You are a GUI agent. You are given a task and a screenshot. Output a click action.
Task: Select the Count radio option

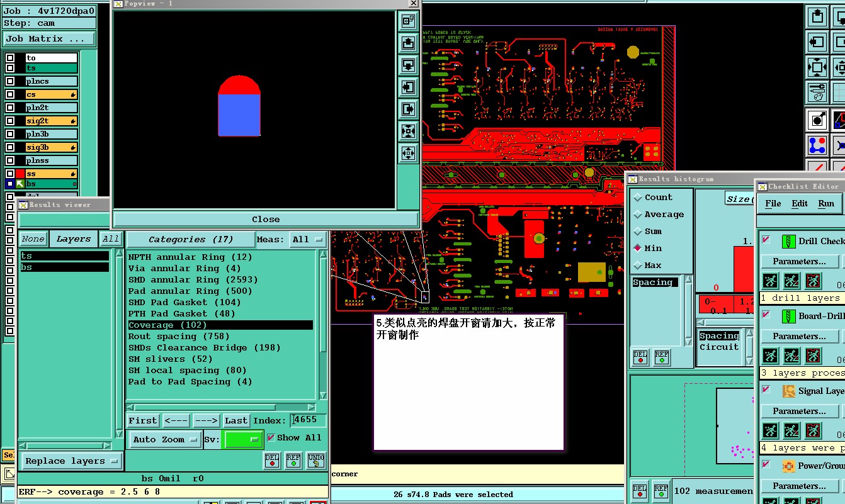[638, 197]
